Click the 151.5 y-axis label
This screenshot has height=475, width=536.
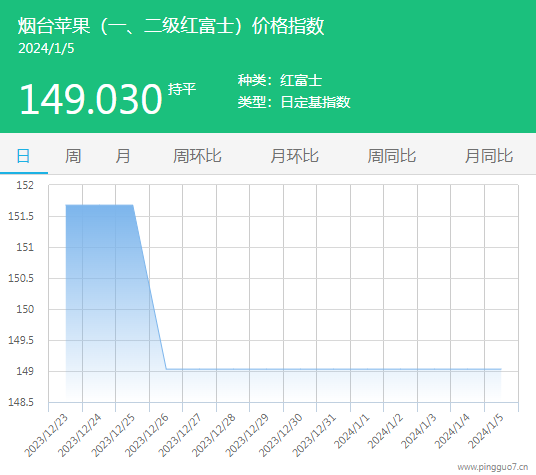coord(21,216)
